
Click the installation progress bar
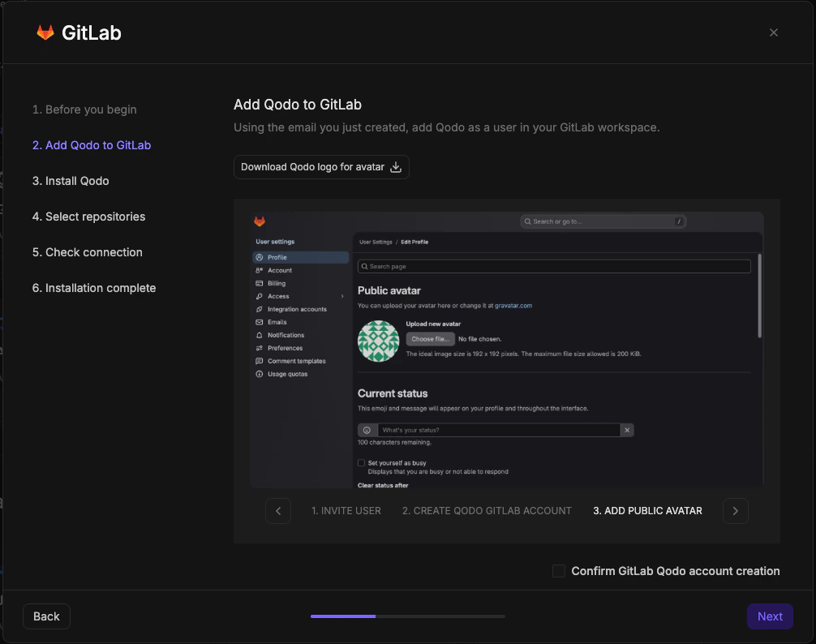click(407, 616)
